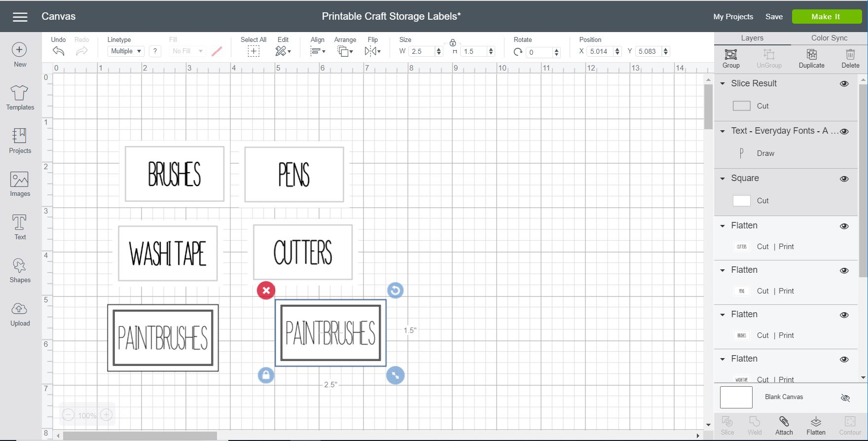Click the Rotate angle input field
This screenshot has width=868, height=441.
pyautogui.click(x=539, y=52)
